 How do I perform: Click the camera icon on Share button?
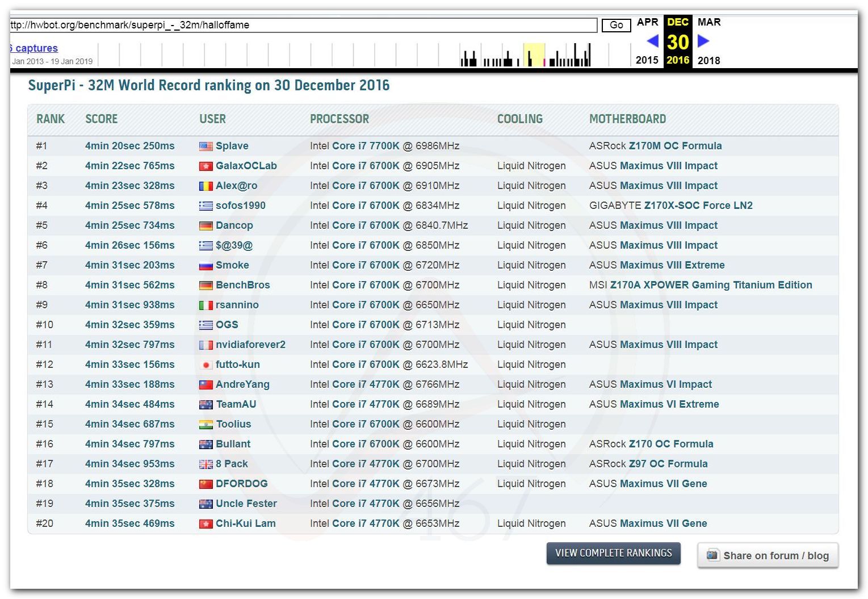712,555
